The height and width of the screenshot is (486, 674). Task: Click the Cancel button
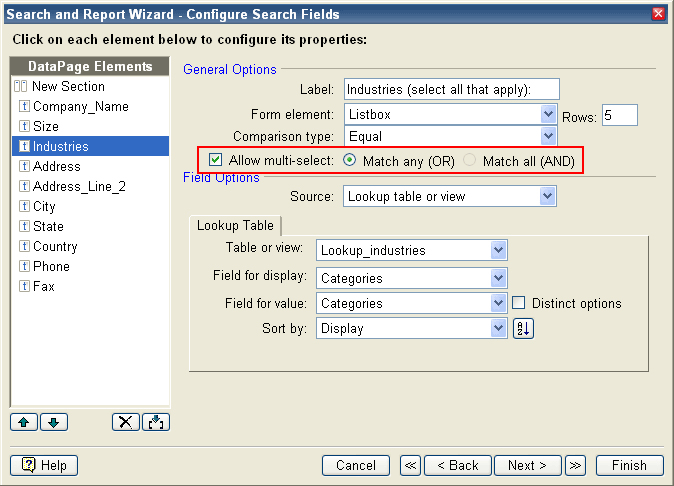point(356,465)
